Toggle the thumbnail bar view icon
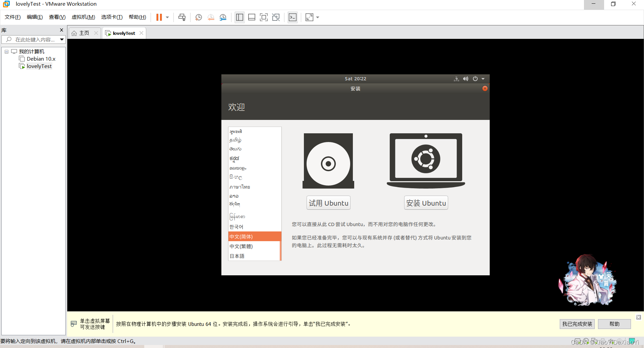Viewport: 644px width, 348px height. click(x=252, y=17)
